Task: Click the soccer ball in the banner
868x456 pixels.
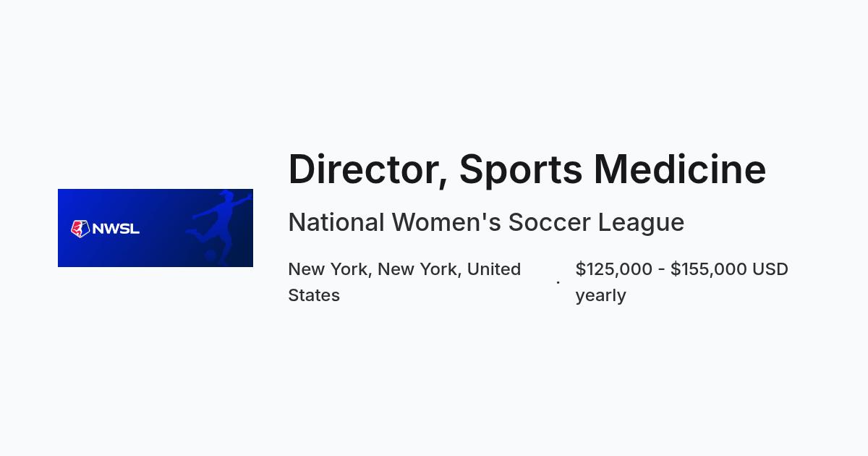Action: 210,256
